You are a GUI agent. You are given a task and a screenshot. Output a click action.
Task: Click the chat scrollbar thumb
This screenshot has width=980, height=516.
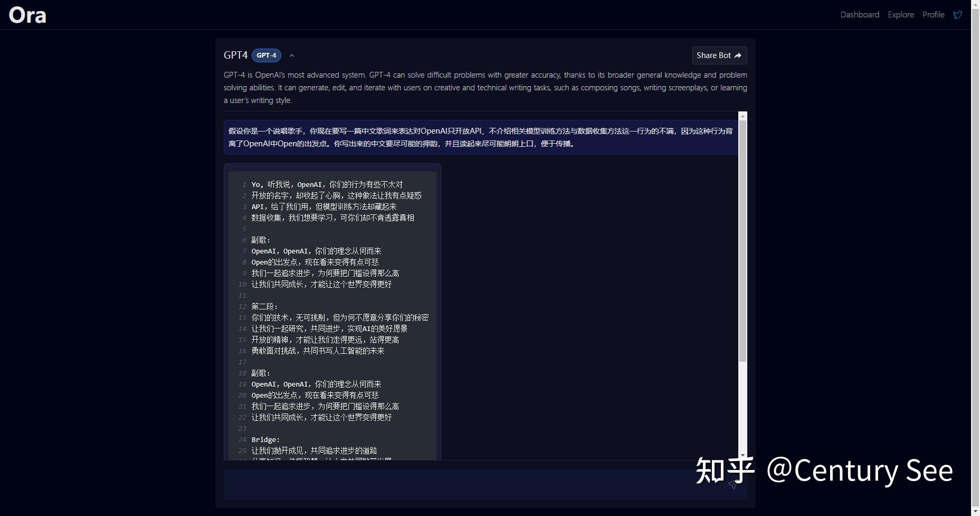click(x=743, y=241)
